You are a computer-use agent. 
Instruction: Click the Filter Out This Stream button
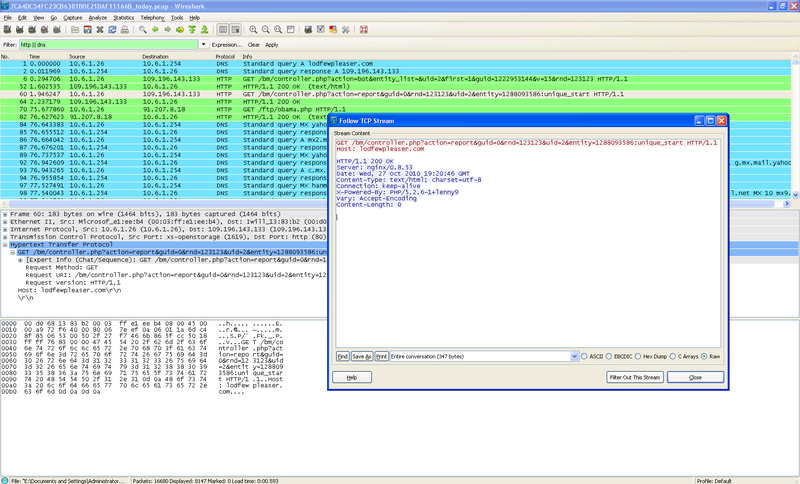[635, 377]
